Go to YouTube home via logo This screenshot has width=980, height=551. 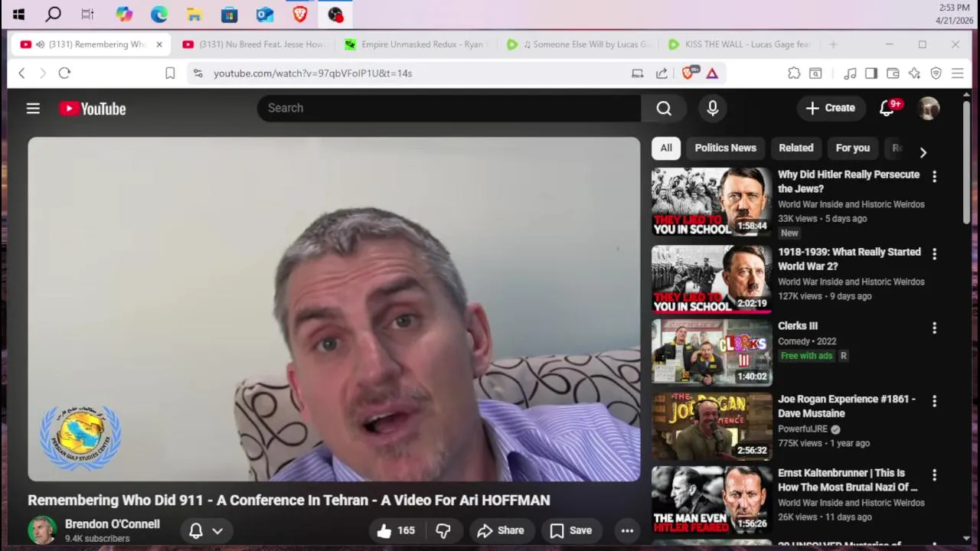(93, 109)
